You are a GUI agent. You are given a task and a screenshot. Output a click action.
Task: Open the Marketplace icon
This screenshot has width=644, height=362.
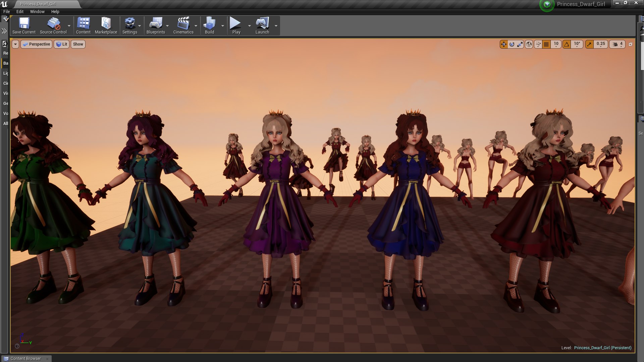(x=106, y=25)
